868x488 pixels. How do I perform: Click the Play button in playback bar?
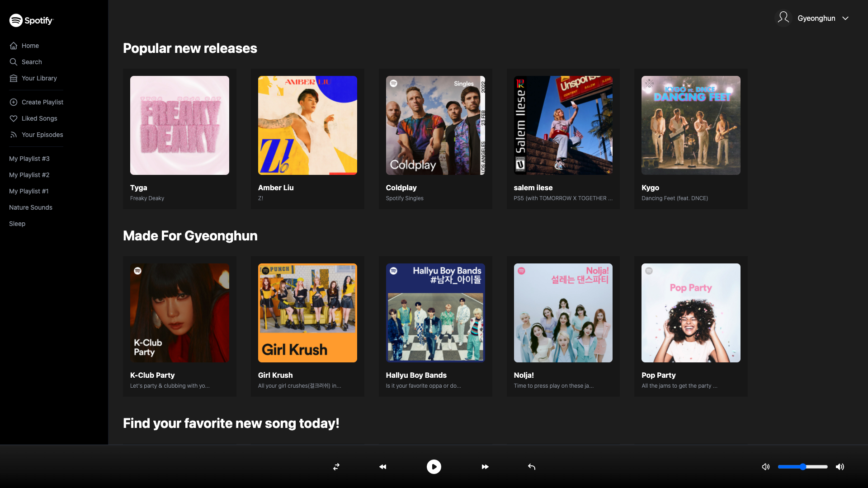(x=434, y=467)
